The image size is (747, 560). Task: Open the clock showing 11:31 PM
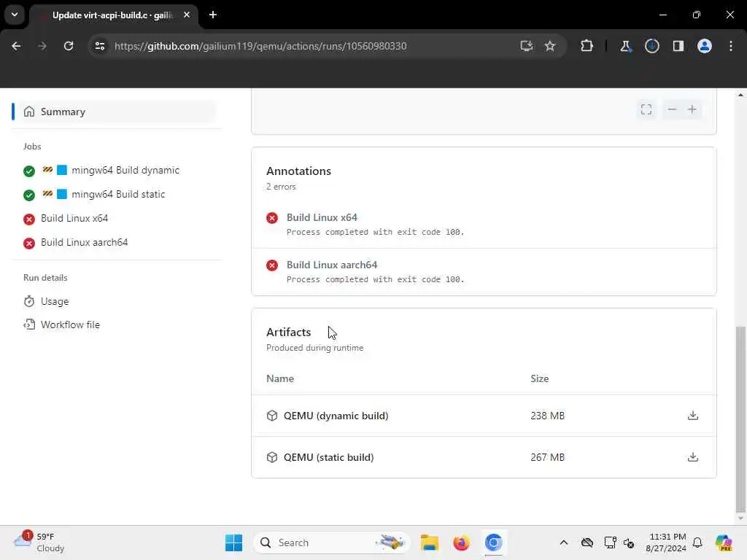pyautogui.click(x=666, y=542)
